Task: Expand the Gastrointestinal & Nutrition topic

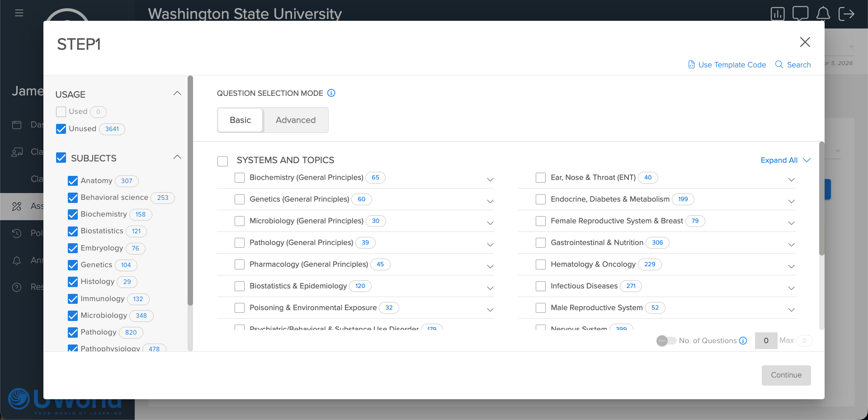Action: point(791,245)
